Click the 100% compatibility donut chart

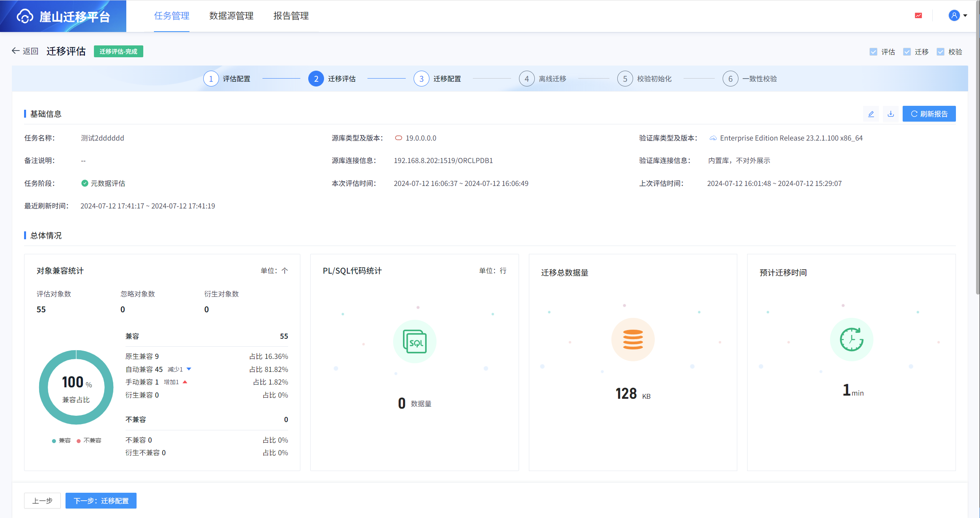coord(76,387)
